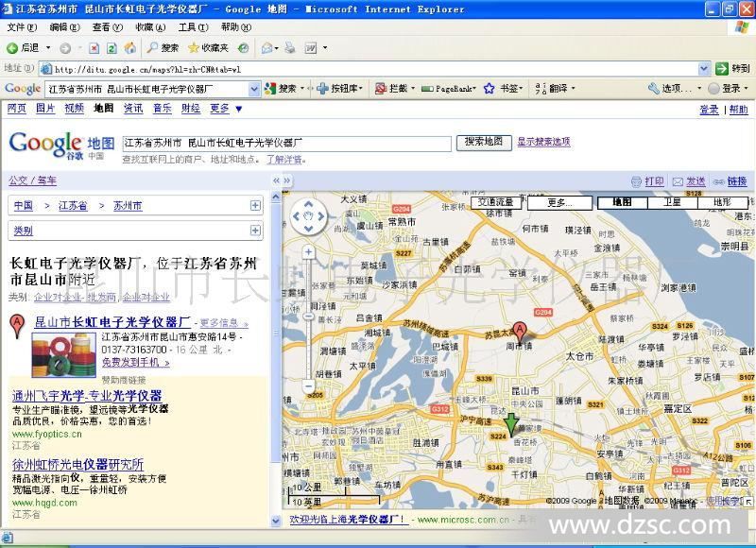Switch to Terrain (地形) view
This screenshot has width=756, height=548.
(722, 202)
